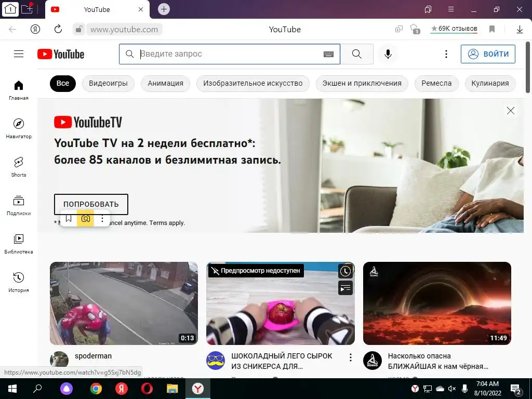Open notification center in taskbar
The height and width of the screenshot is (399, 532).
coord(516,389)
